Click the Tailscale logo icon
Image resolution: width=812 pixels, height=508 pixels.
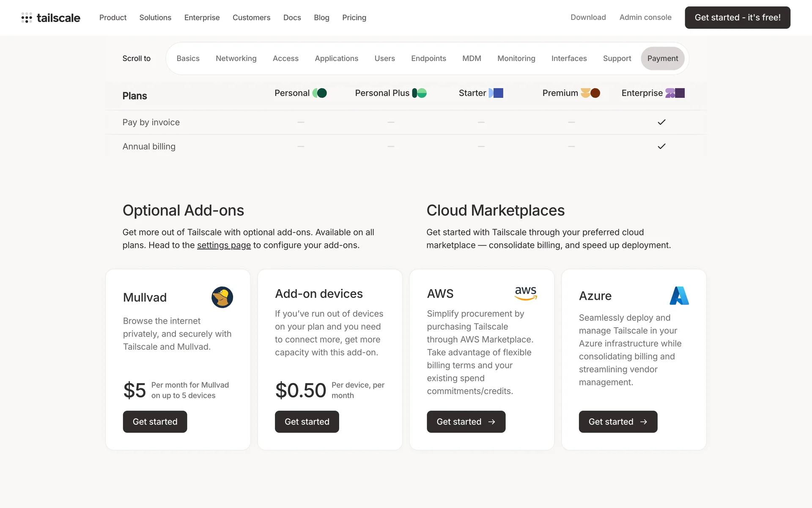(x=27, y=18)
